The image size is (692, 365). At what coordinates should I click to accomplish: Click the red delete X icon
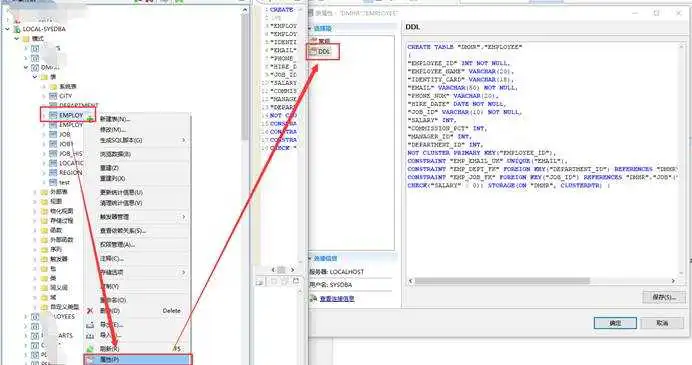coord(90,311)
